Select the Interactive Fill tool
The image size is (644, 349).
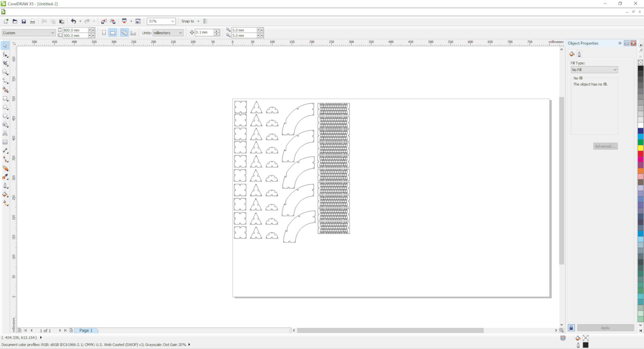pos(5,203)
